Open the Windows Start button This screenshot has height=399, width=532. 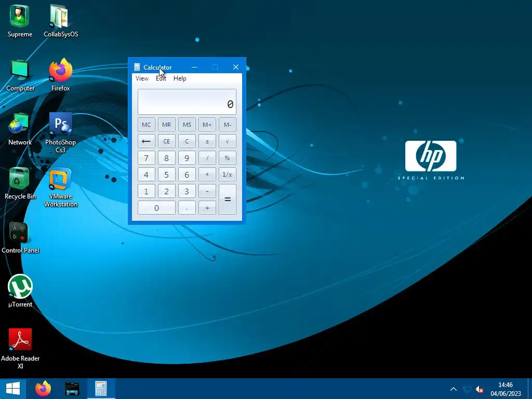(x=13, y=389)
